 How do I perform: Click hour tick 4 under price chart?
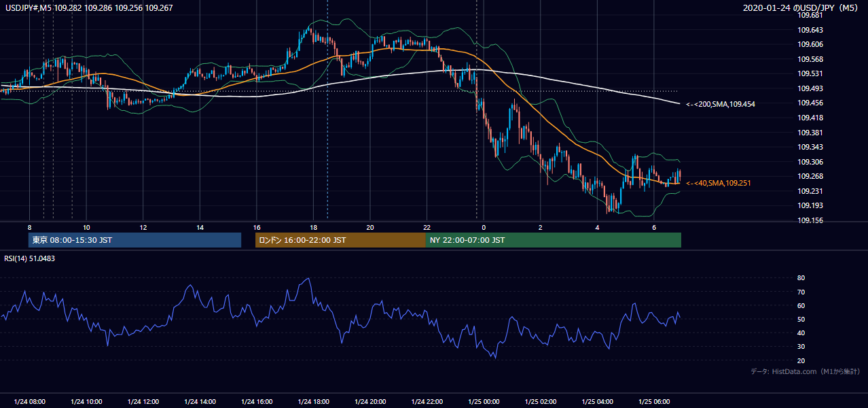597,227
